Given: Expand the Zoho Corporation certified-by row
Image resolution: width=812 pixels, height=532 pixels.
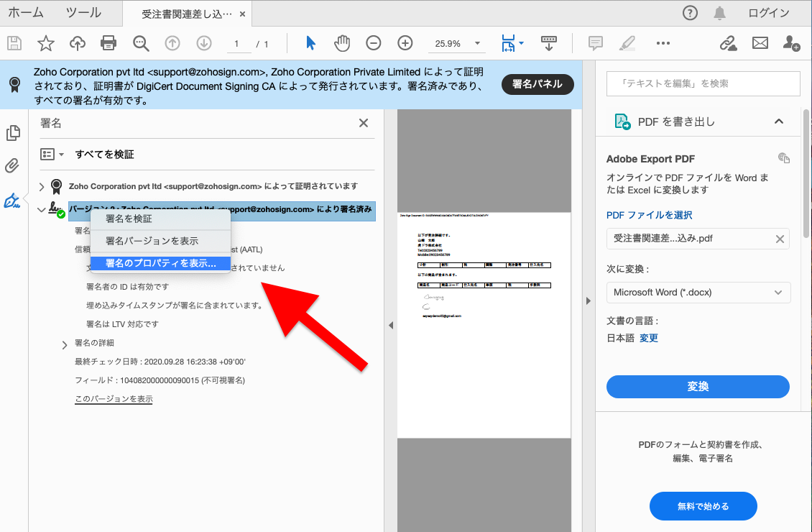Looking at the screenshot, I should click(42, 186).
